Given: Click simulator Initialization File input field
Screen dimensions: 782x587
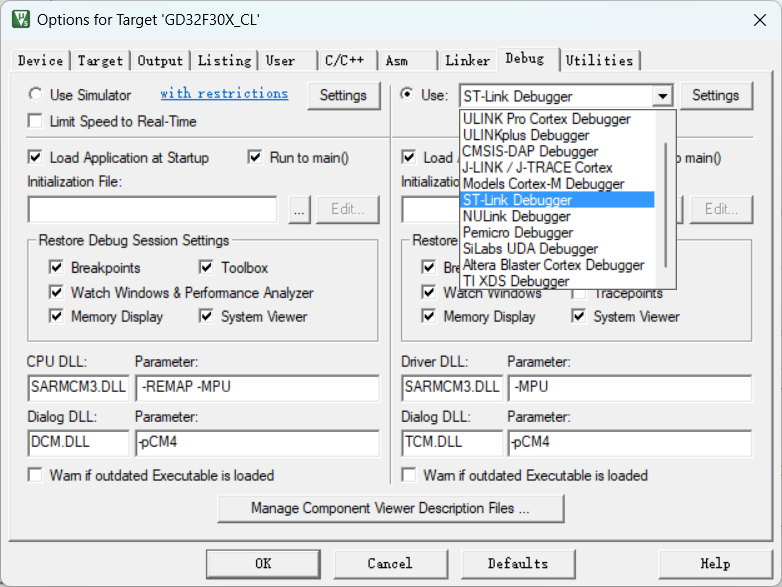Looking at the screenshot, I should click(153, 209).
